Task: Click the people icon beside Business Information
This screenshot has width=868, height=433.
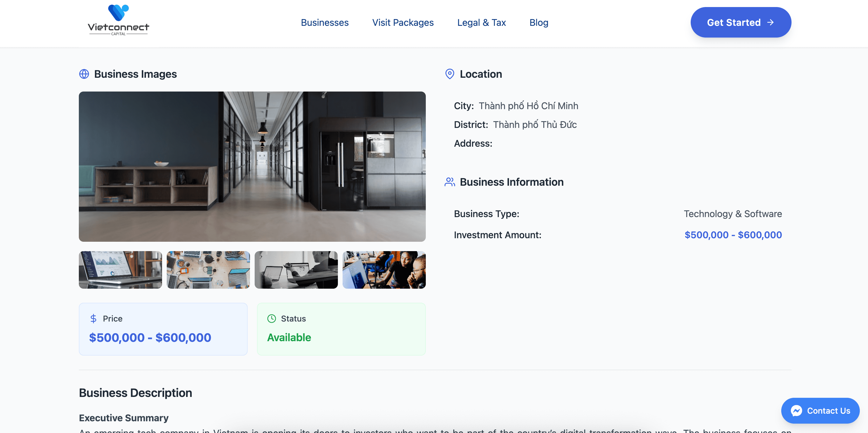Action: click(x=450, y=182)
